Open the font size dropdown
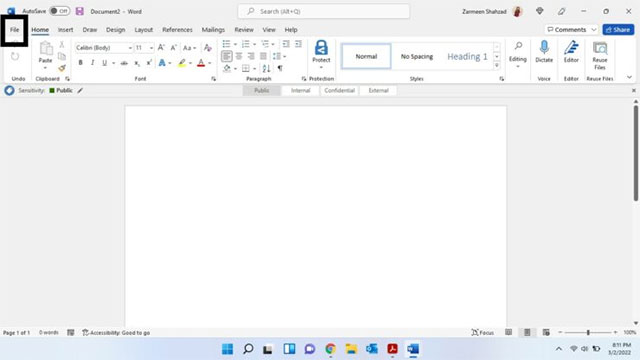 pos(151,48)
